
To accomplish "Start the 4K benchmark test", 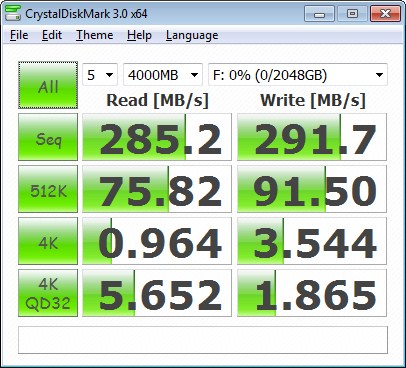I will click(48, 241).
